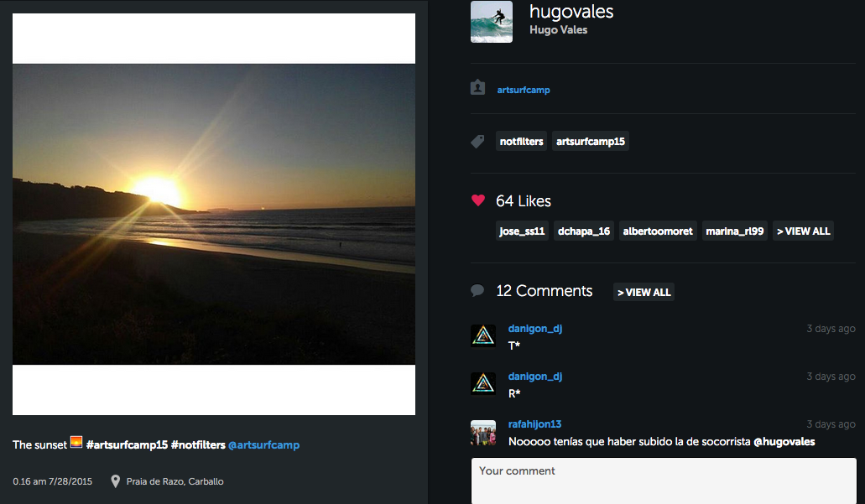Screen dimensions: 865x504
Task: Open the notfilters tag
Action: pos(522,142)
